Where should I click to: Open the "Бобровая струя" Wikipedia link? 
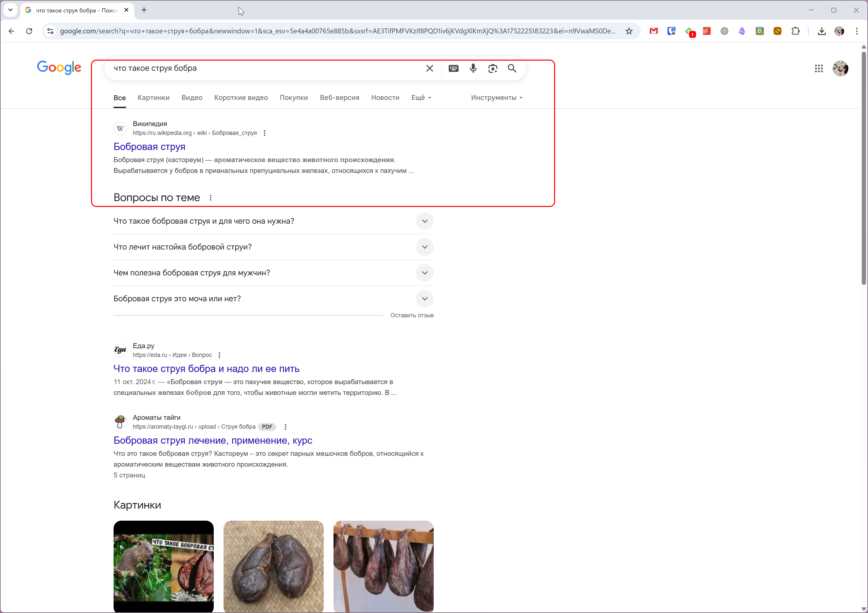click(x=149, y=147)
